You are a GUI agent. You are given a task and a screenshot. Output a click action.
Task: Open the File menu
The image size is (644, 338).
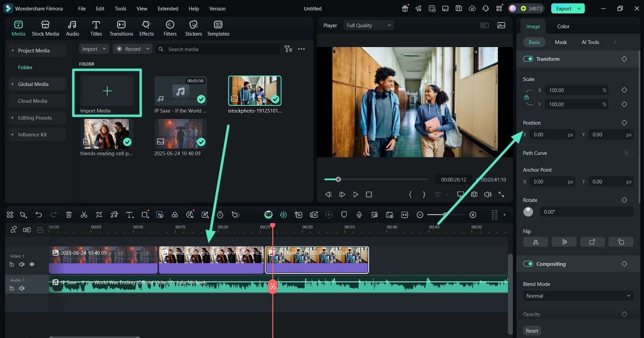[82, 8]
